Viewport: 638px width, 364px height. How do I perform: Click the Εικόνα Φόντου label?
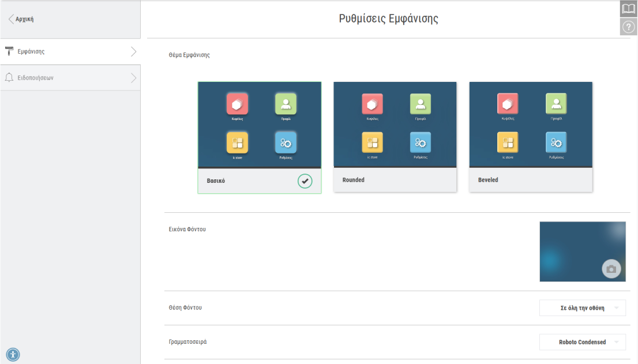[x=187, y=230]
